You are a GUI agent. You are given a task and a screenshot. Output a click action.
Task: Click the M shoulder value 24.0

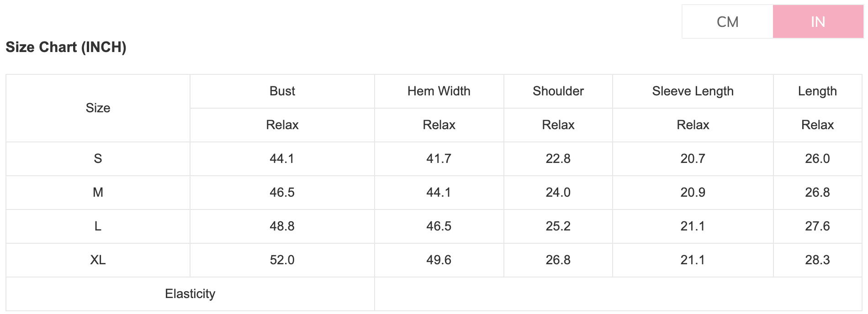[x=558, y=193]
